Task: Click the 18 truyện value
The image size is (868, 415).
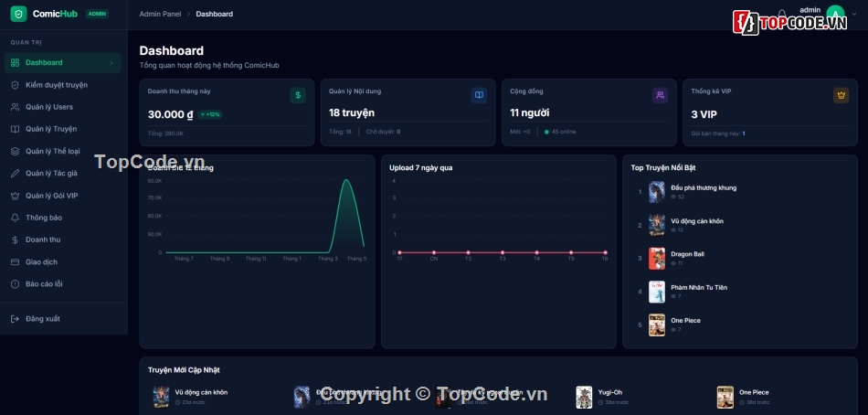Action: [x=352, y=113]
